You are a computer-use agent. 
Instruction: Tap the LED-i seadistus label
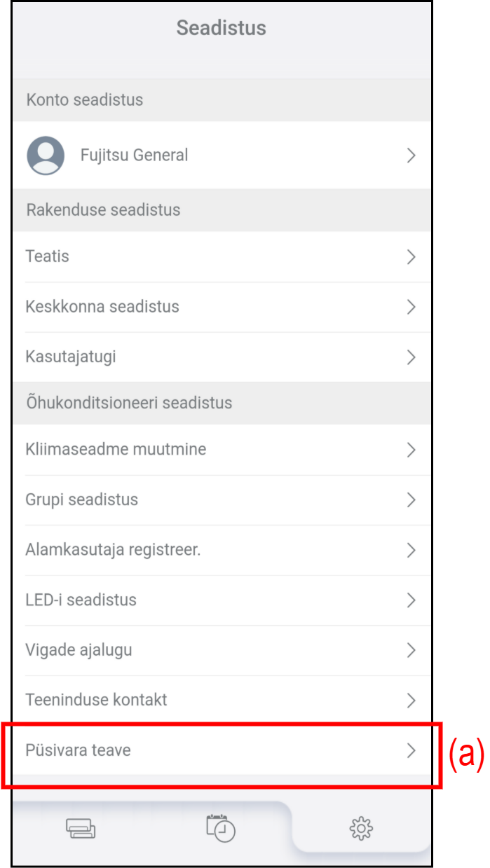pos(81,600)
